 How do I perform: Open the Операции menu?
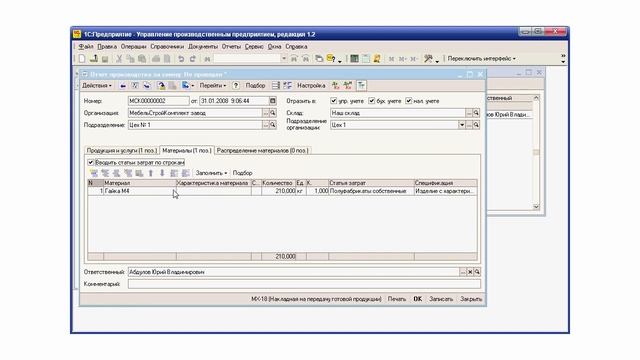coord(133,47)
